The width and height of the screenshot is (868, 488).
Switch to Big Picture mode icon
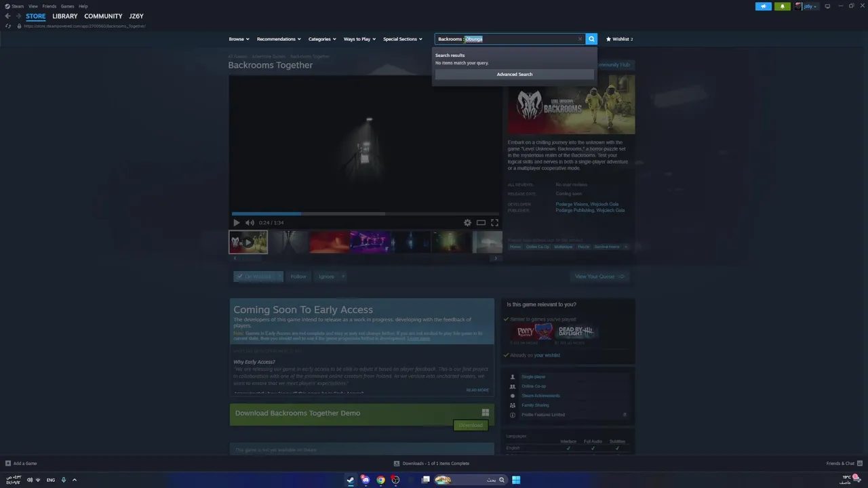pyautogui.click(x=827, y=6)
